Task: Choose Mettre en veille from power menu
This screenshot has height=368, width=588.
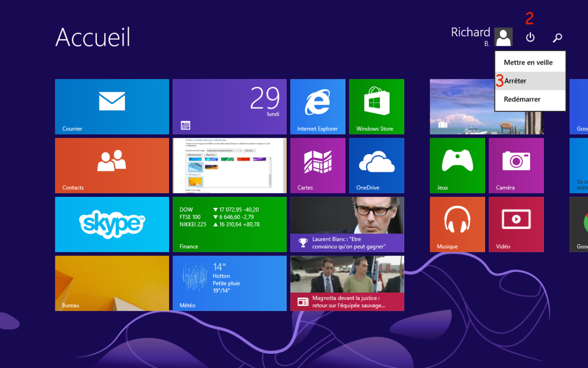Action: coord(530,62)
